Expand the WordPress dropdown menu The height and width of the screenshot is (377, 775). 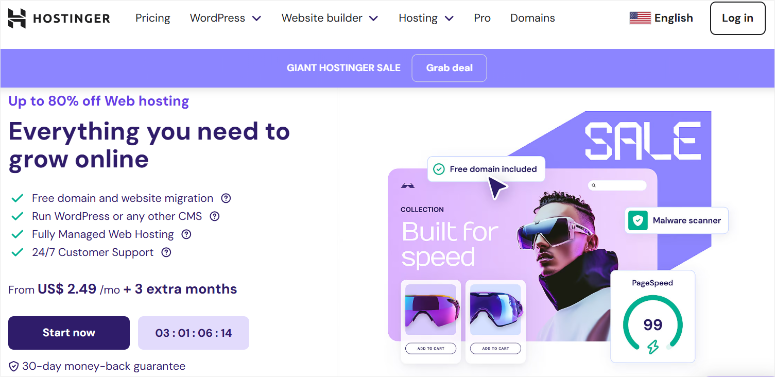[x=225, y=18]
